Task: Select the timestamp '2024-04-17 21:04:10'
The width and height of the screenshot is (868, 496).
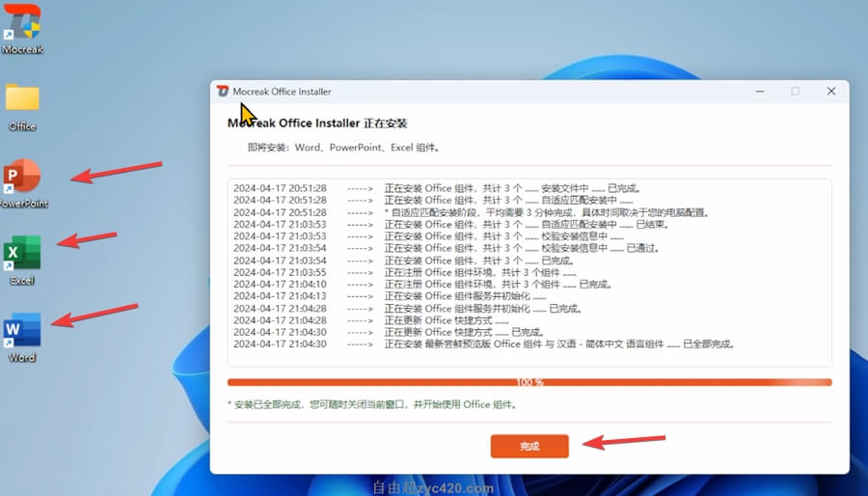Action: 280,284
